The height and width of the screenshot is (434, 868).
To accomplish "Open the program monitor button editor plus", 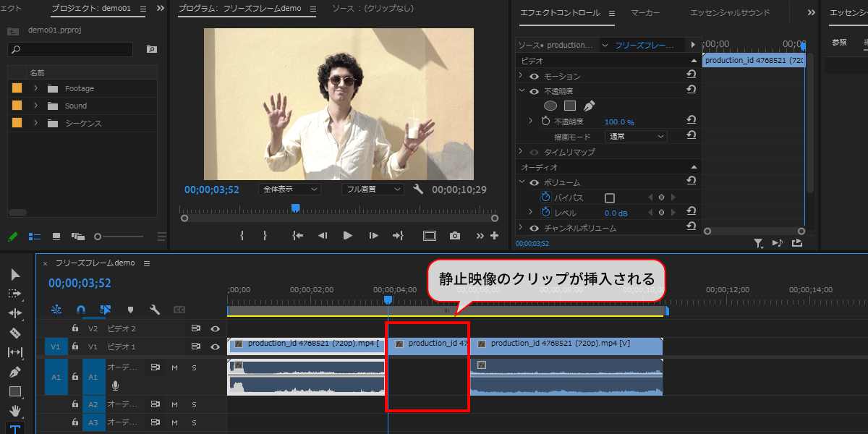I will [x=495, y=235].
